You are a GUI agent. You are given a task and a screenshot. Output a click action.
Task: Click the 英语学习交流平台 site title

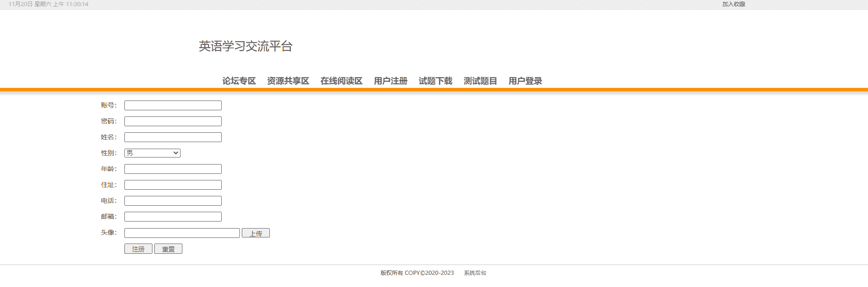(x=246, y=46)
